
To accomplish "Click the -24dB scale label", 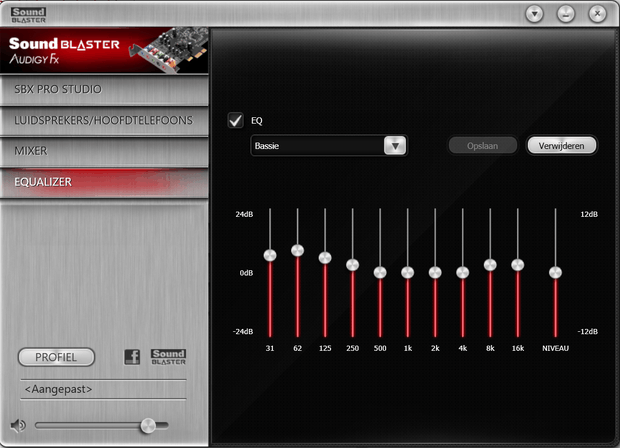I will point(243,331).
